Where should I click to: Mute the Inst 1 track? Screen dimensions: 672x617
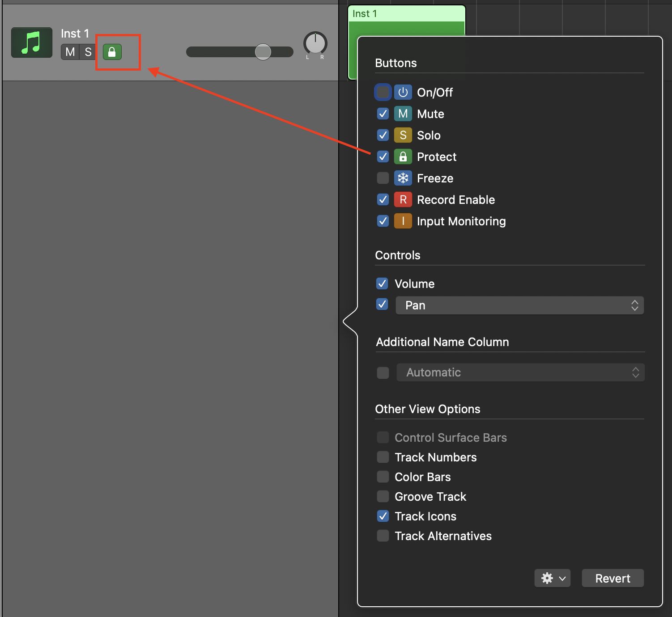[x=70, y=52]
